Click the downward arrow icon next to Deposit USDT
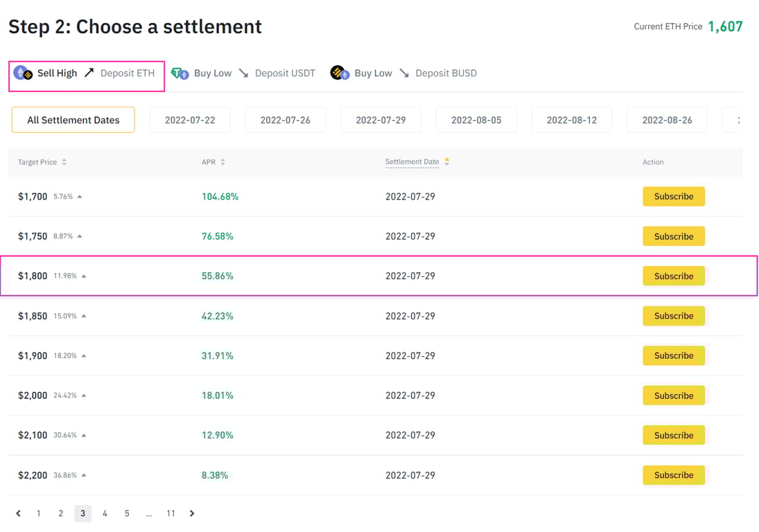Image resolution: width=759 pixels, height=532 pixels. (x=243, y=73)
